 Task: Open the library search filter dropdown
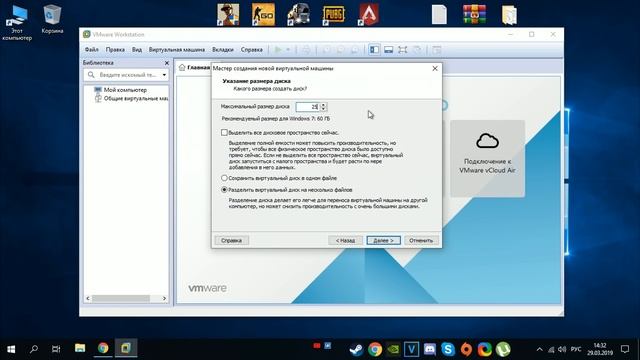pos(164,75)
